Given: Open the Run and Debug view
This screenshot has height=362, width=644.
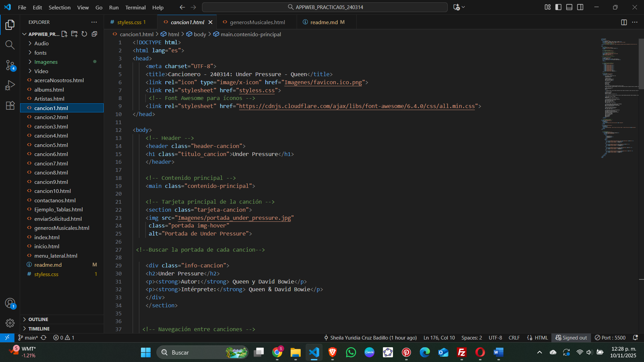Looking at the screenshot, I should (10, 85).
